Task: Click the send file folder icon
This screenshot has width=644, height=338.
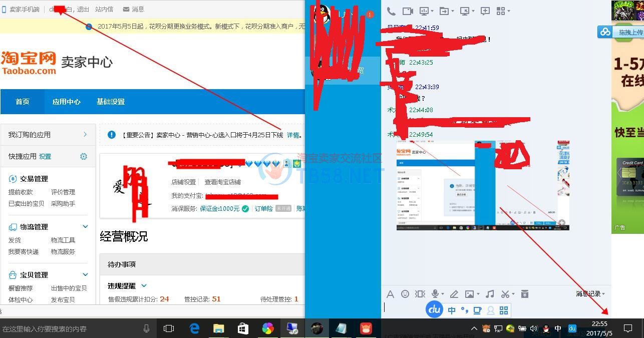Action: point(444,11)
